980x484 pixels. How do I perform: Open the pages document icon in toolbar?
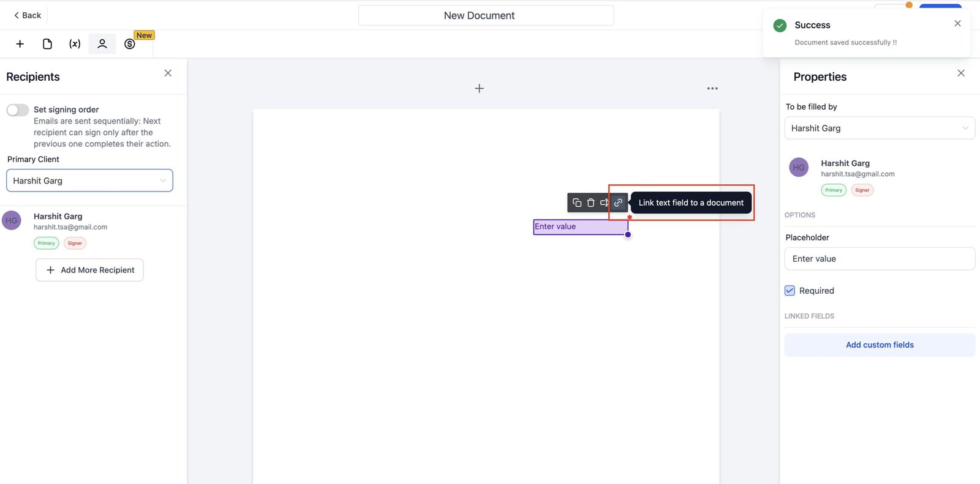pyautogui.click(x=47, y=44)
